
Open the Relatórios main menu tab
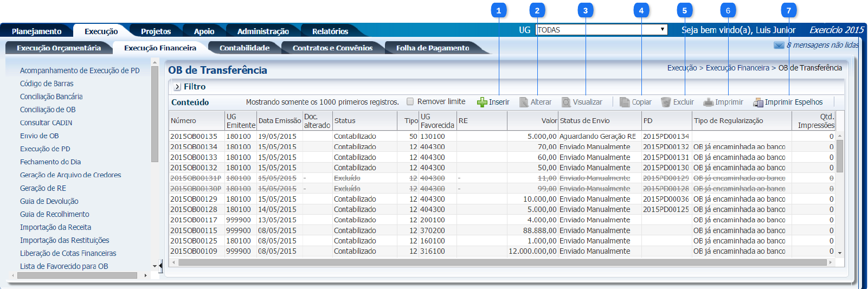point(330,31)
